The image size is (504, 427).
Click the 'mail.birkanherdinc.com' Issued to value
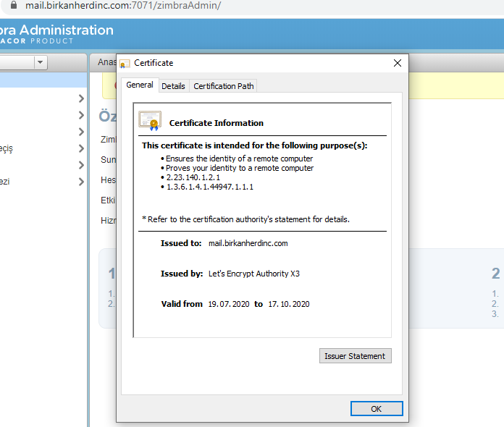tap(248, 243)
